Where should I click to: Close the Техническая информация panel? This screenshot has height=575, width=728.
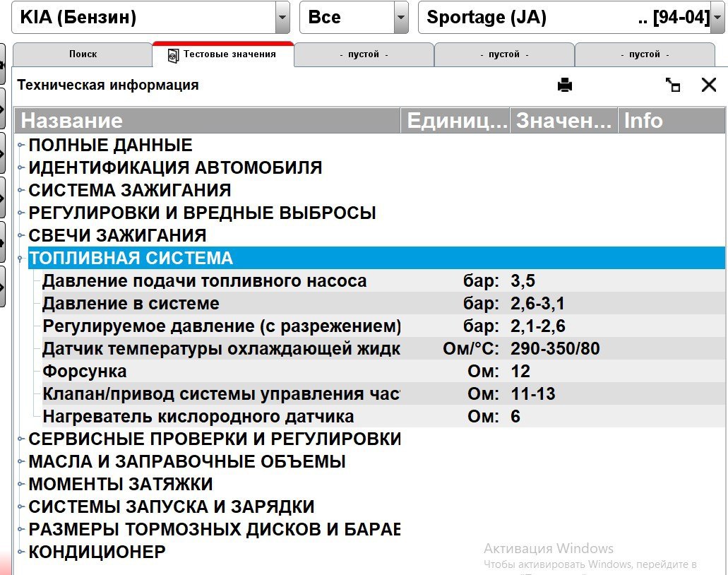(708, 85)
